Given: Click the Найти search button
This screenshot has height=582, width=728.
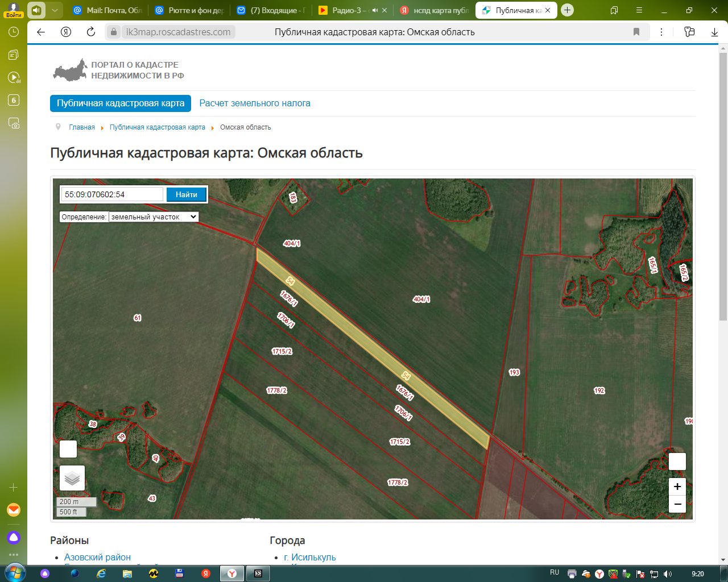Looking at the screenshot, I should pyautogui.click(x=187, y=194).
